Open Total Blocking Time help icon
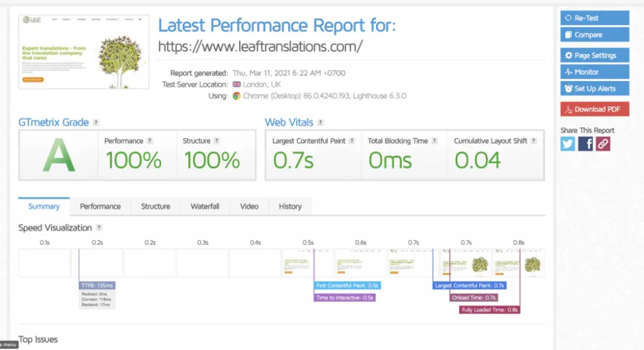 pyautogui.click(x=435, y=141)
